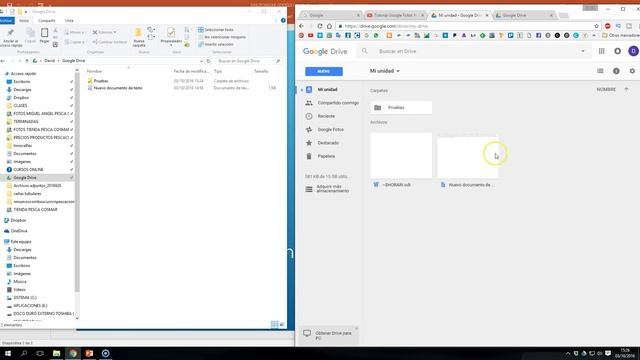The width and height of the screenshot is (640, 360).
Task: Open the Mi unidad dropdown arrow
Action: [398, 71]
